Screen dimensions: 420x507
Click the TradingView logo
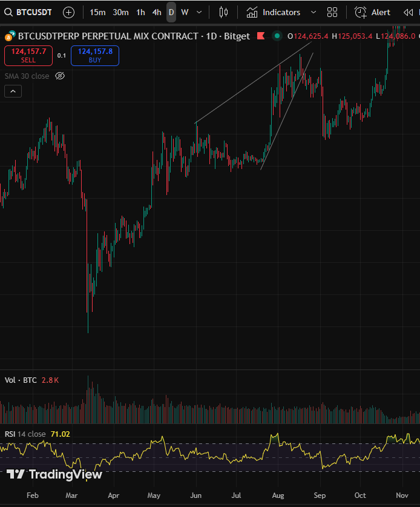(x=54, y=474)
